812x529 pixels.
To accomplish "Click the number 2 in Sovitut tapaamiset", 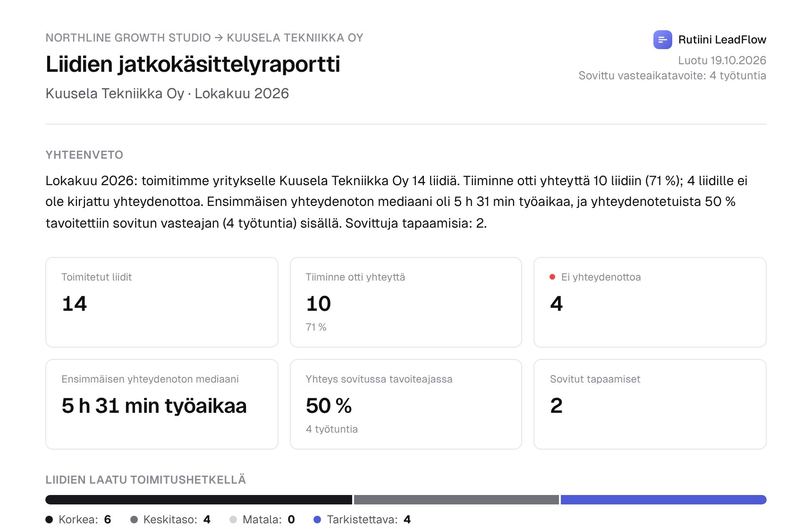I will [x=556, y=406].
